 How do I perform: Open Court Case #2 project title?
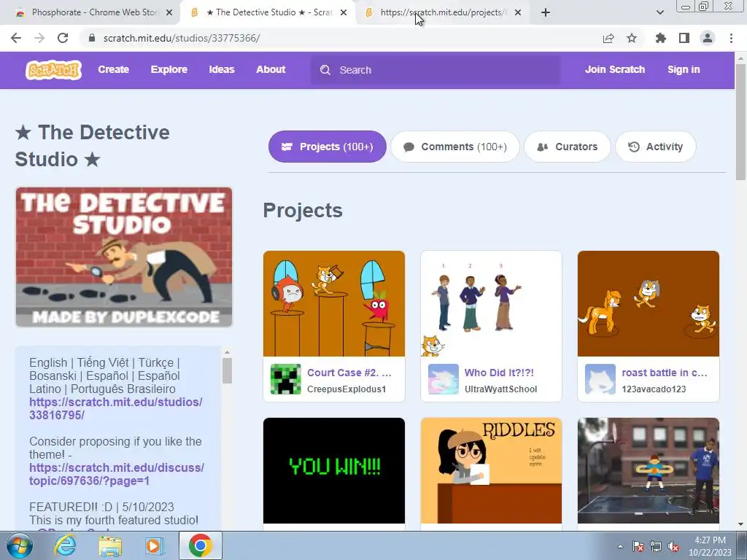pyautogui.click(x=349, y=373)
